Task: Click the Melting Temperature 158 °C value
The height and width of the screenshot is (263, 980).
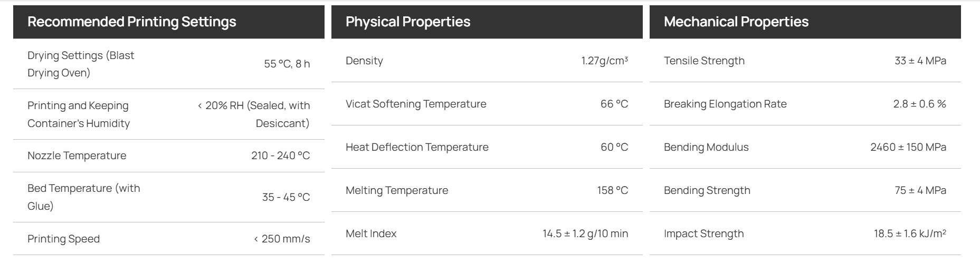Action: [x=613, y=190]
